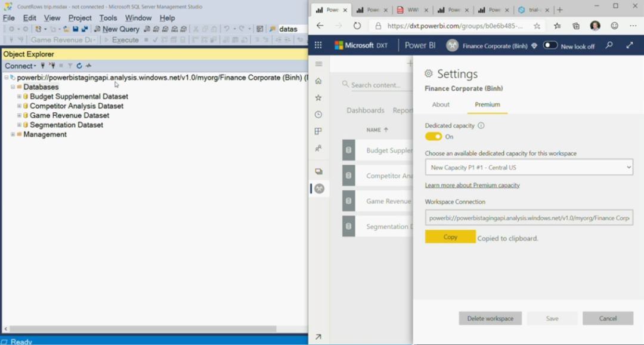This screenshot has width=644, height=345.
Task: Open the dedicated capacity dropdown
Action: pyautogui.click(x=529, y=167)
